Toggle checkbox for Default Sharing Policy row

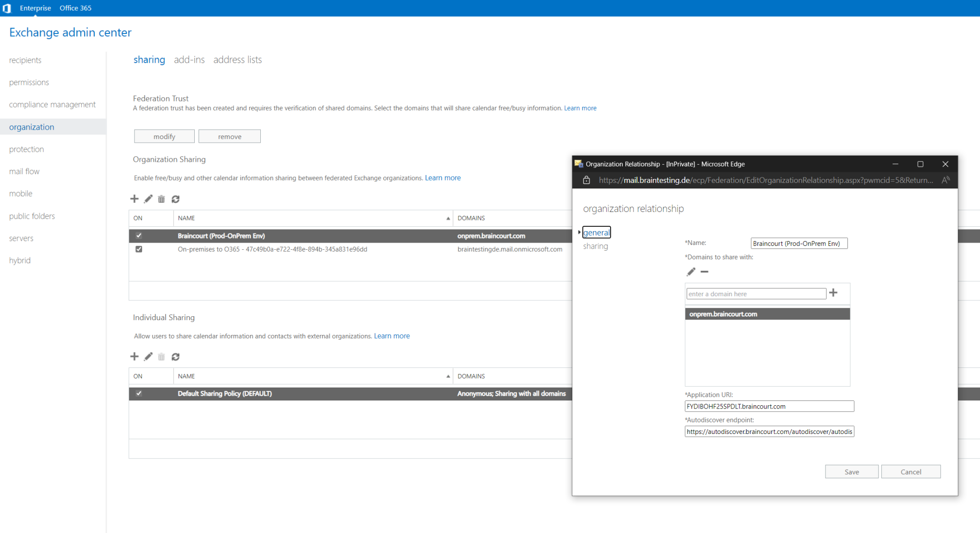pyautogui.click(x=139, y=393)
